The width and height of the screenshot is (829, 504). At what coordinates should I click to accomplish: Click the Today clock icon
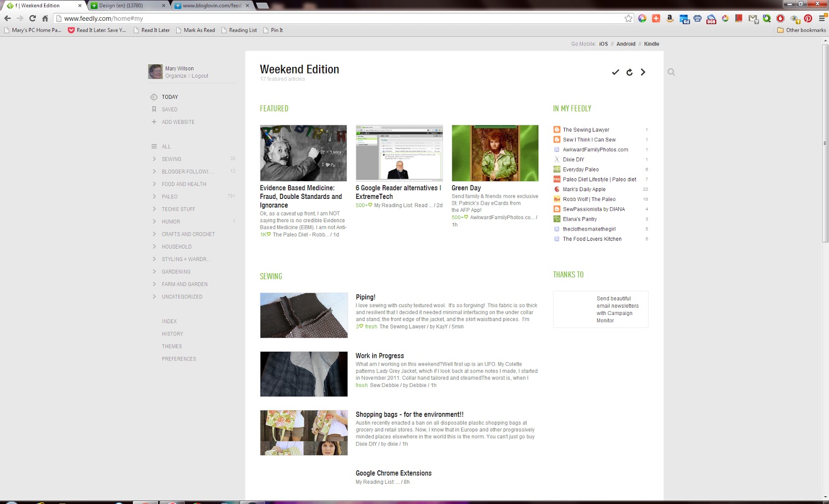coord(154,97)
